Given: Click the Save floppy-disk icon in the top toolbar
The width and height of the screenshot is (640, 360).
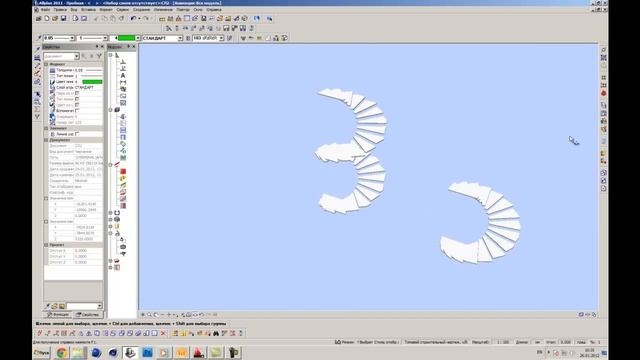Looking at the screenshot, I should (x=63, y=18).
